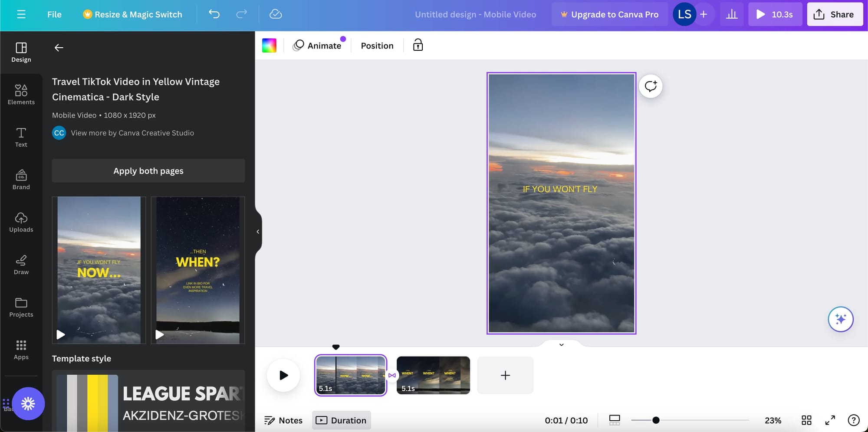Collapse the timeline with chevron
The height and width of the screenshot is (432, 868).
(561, 345)
